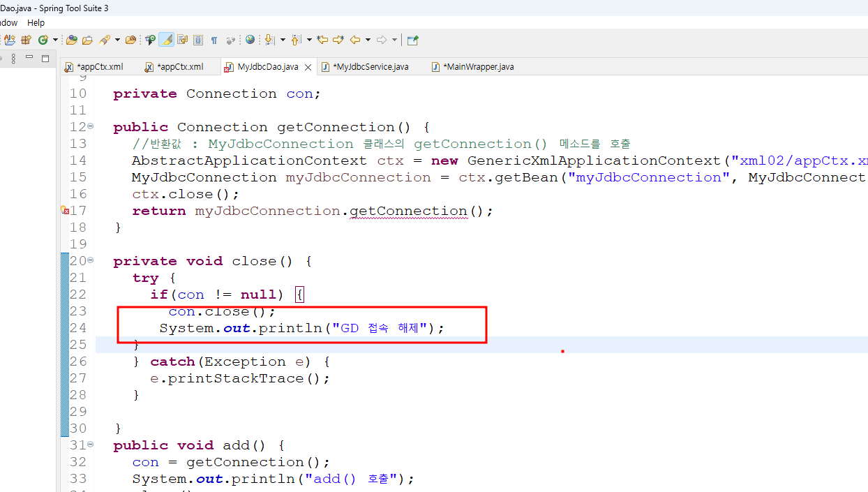The height and width of the screenshot is (492, 868).
Task: Toggle Mark Occurrences highlighter button
Action: pyautogui.click(x=166, y=40)
